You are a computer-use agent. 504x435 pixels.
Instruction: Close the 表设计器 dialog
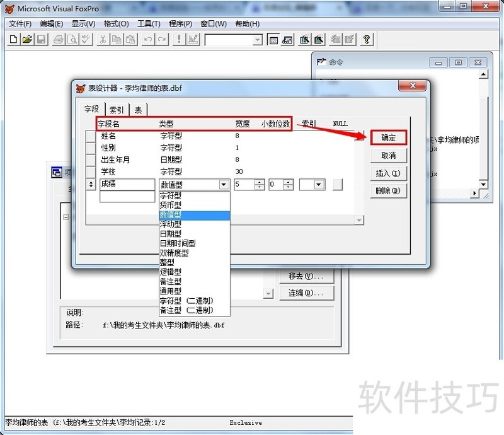tap(413, 86)
